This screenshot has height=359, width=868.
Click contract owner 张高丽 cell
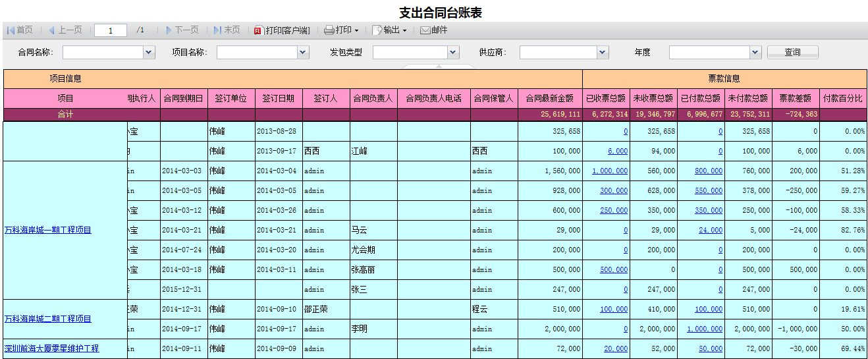[x=373, y=270]
